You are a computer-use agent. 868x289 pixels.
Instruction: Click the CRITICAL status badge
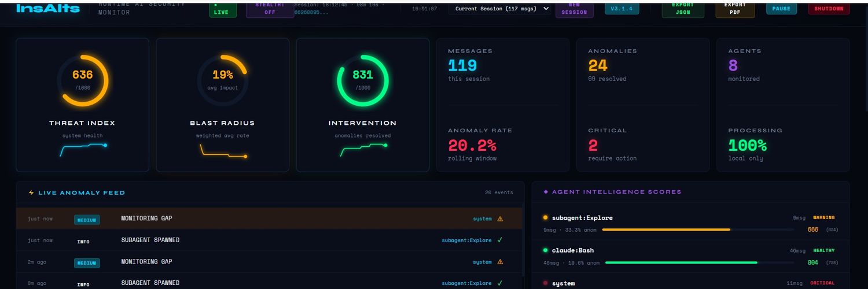(822, 283)
